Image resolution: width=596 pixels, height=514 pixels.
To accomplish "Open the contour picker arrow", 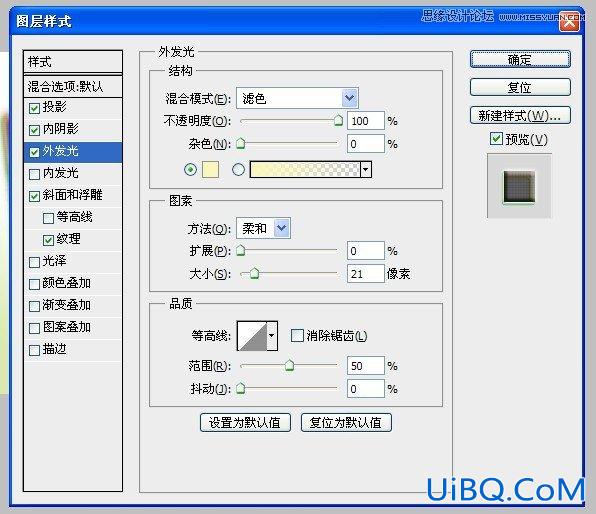I will point(272,336).
